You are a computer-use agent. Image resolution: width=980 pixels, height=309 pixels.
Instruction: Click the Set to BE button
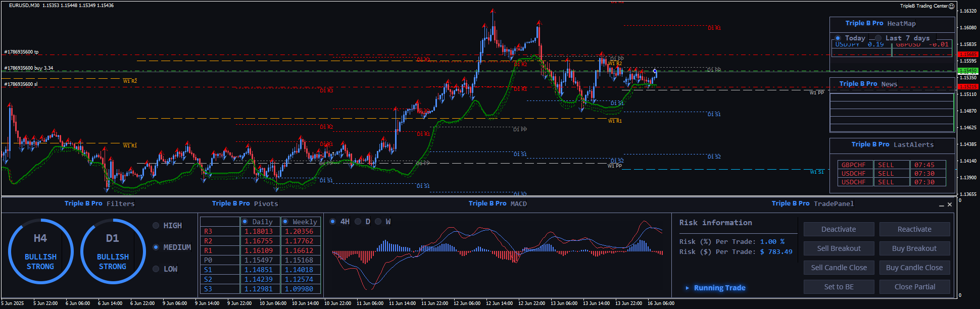click(839, 287)
